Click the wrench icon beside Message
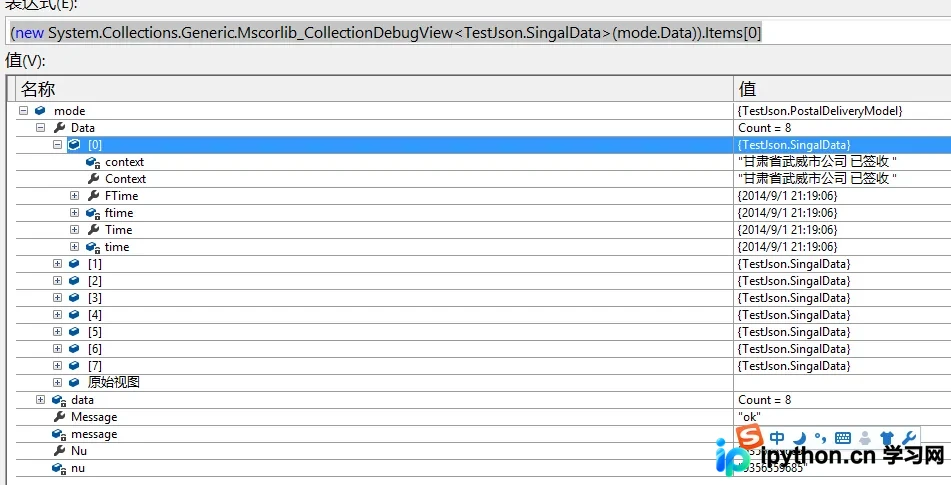 (59, 416)
